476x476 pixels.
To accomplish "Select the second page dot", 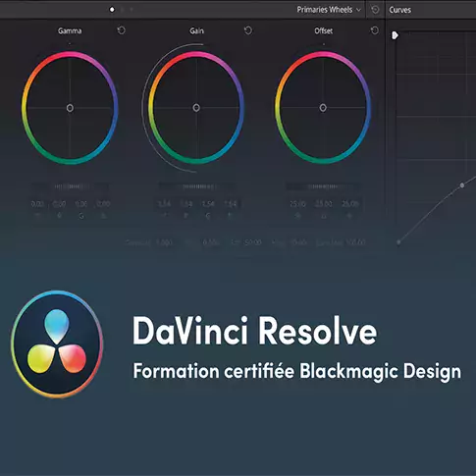I will point(122,10).
